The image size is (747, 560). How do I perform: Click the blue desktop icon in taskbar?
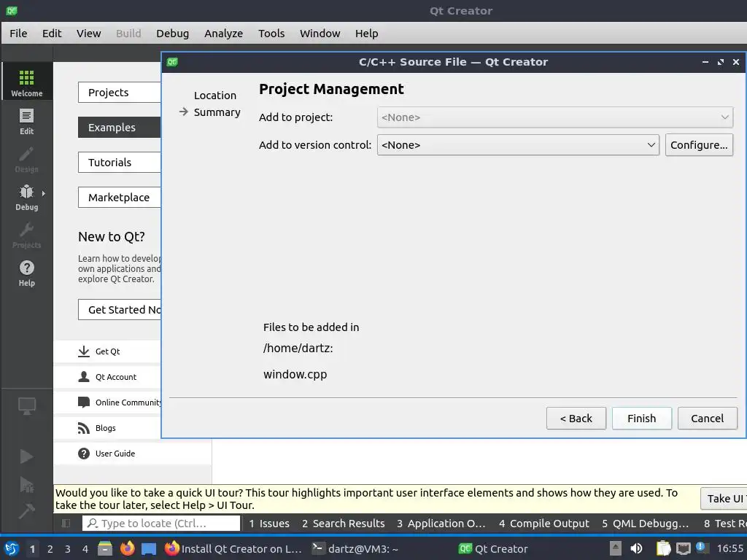[x=149, y=549]
